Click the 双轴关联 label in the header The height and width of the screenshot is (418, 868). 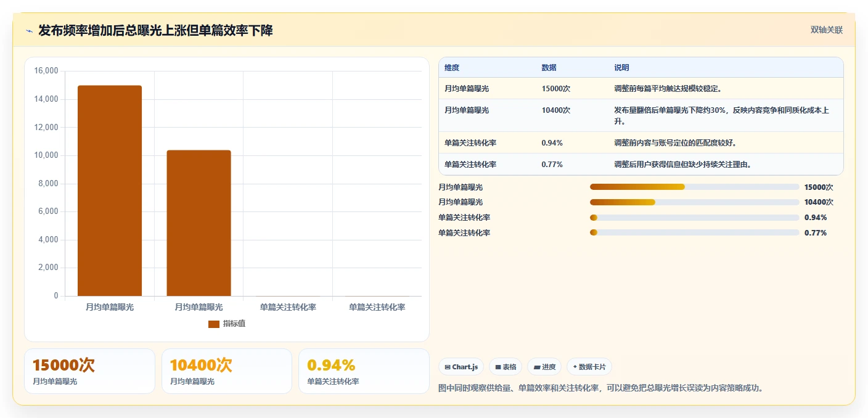click(826, 30)
